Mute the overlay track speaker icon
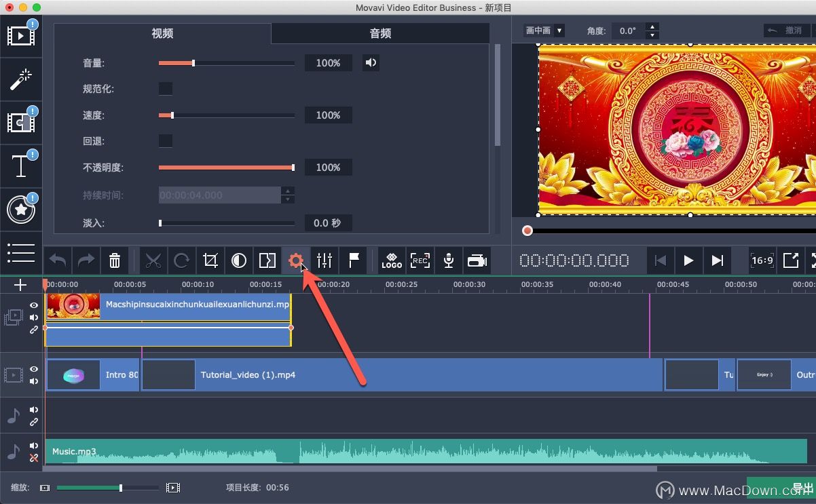 coord(34,318)
